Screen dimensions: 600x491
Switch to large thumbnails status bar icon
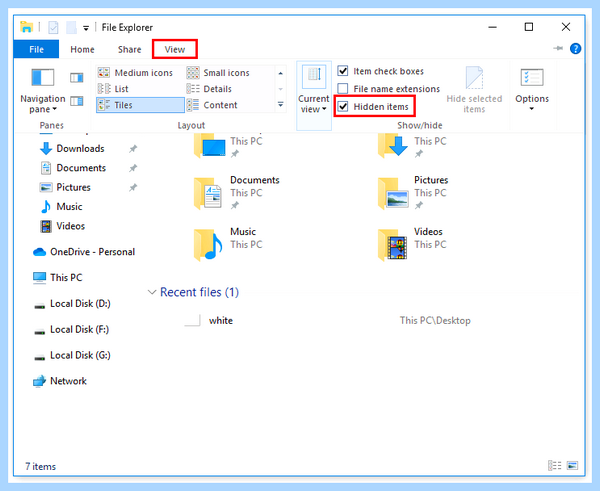pyautogui.click(x=572, y=465)
